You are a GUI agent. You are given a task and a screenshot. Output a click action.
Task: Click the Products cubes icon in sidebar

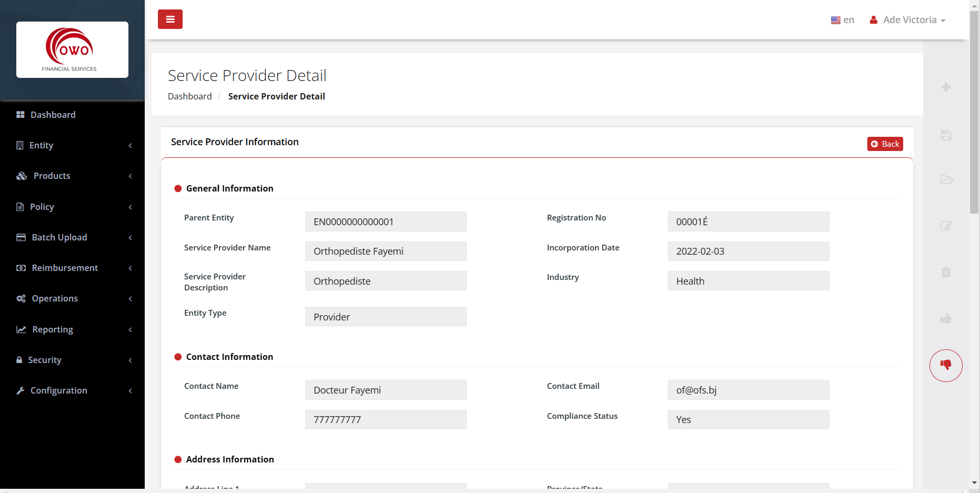22,176
